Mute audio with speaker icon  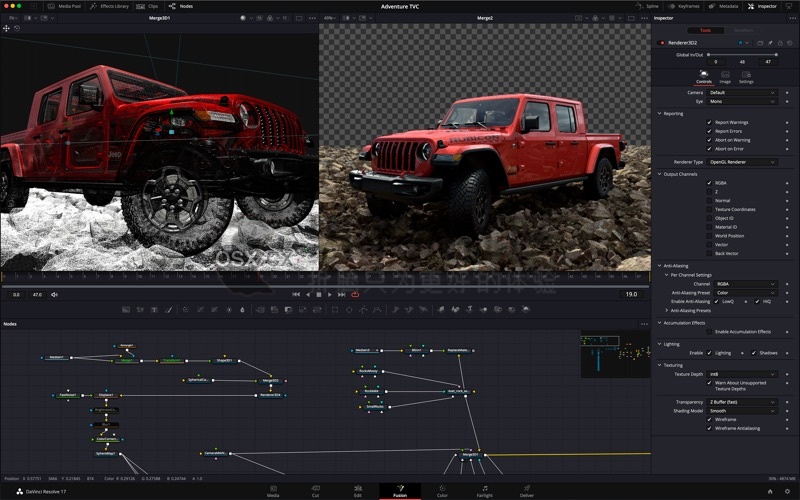[x=55, y=294]
